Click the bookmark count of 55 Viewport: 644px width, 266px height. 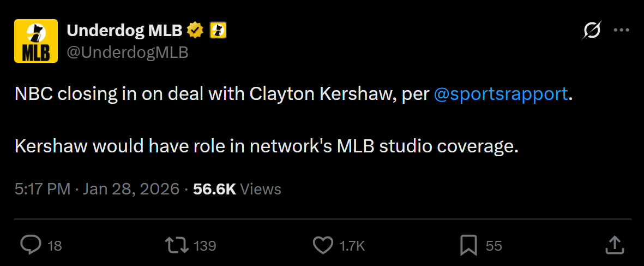pyautogui.click(x=493, y=246)
